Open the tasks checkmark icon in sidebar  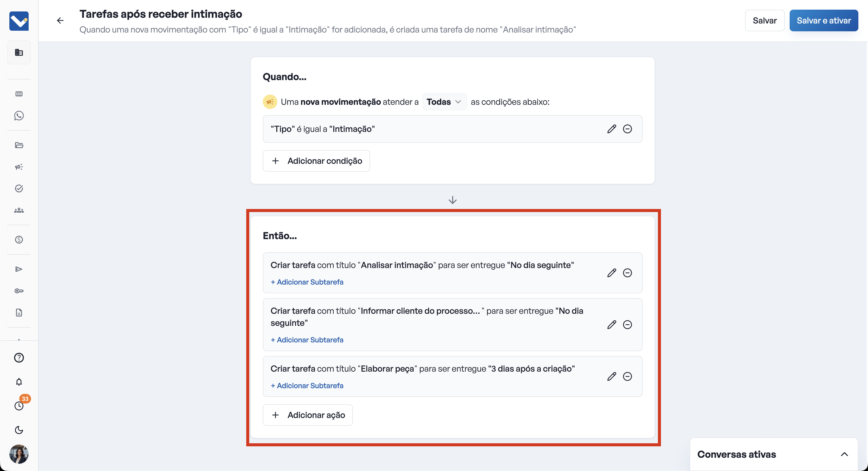click(19, 189)
